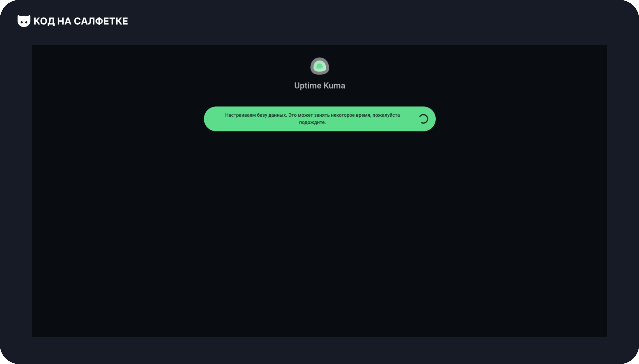Click the word "пожалуйста" in banner
This screenshot has height=364, width=639.
point(386,115)
